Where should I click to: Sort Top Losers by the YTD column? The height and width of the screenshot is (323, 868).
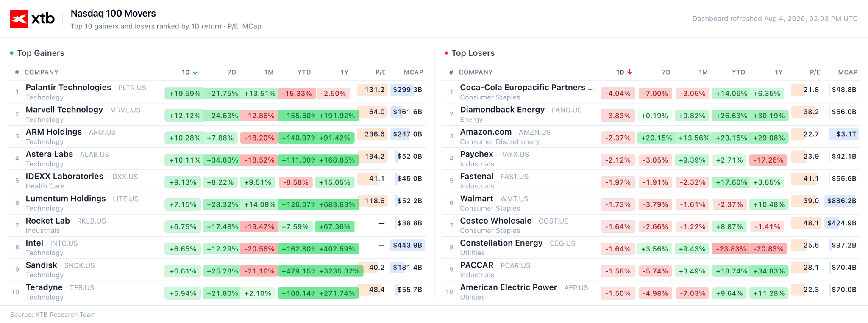[x=738, y=72]
